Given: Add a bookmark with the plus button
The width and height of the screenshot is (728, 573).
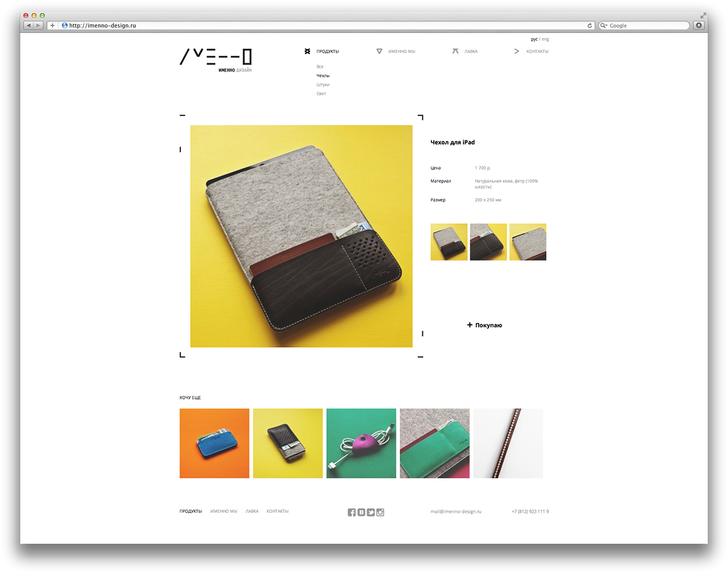Looking at the screenshot, I should point(52,25).
